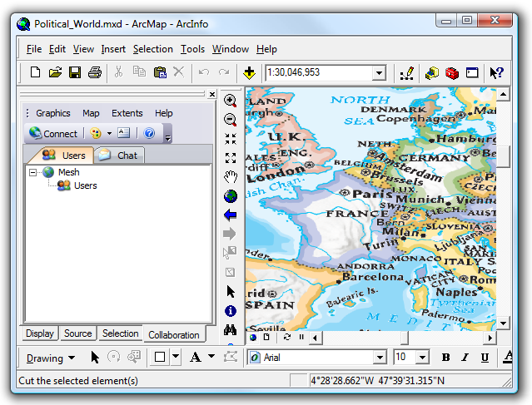This screenshot has height=405, width=532.
Task: Expand the Arial font name dropdown
Action: pyautogui.click(x=380, y=358)
